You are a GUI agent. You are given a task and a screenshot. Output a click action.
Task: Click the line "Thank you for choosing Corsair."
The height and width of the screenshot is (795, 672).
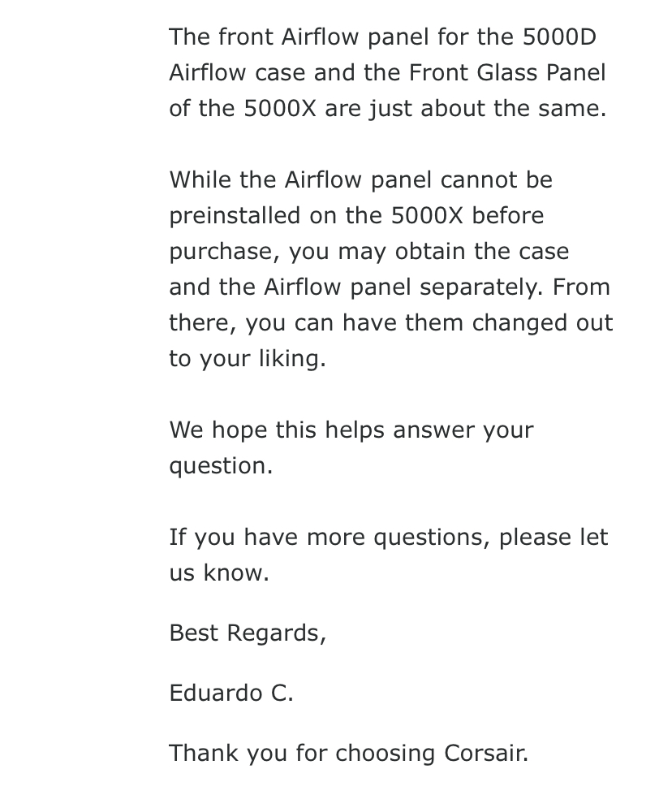coord(349,754)
